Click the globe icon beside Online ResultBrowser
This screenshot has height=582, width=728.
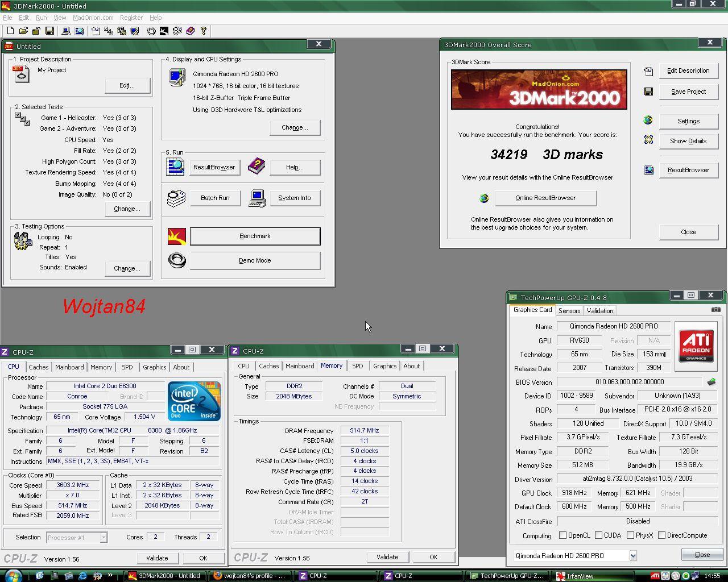484,198
